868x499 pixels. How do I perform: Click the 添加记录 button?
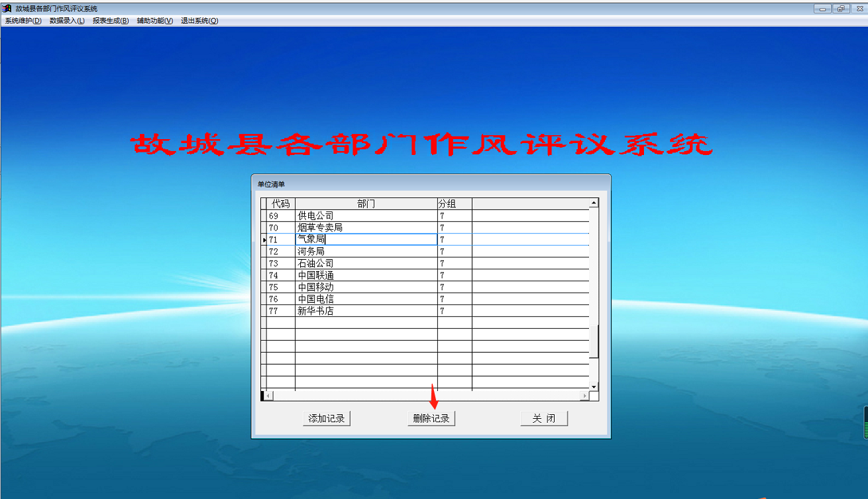(x=326, y=419)
